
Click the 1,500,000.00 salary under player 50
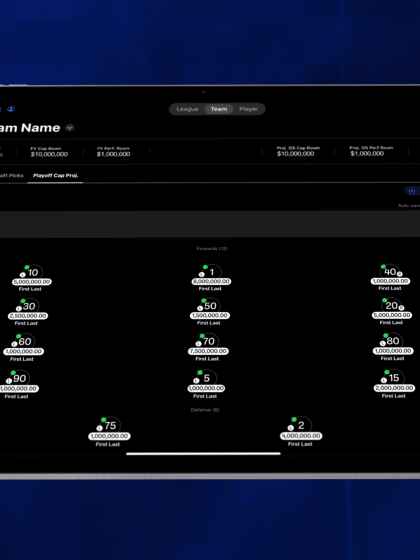coord(210,315)
